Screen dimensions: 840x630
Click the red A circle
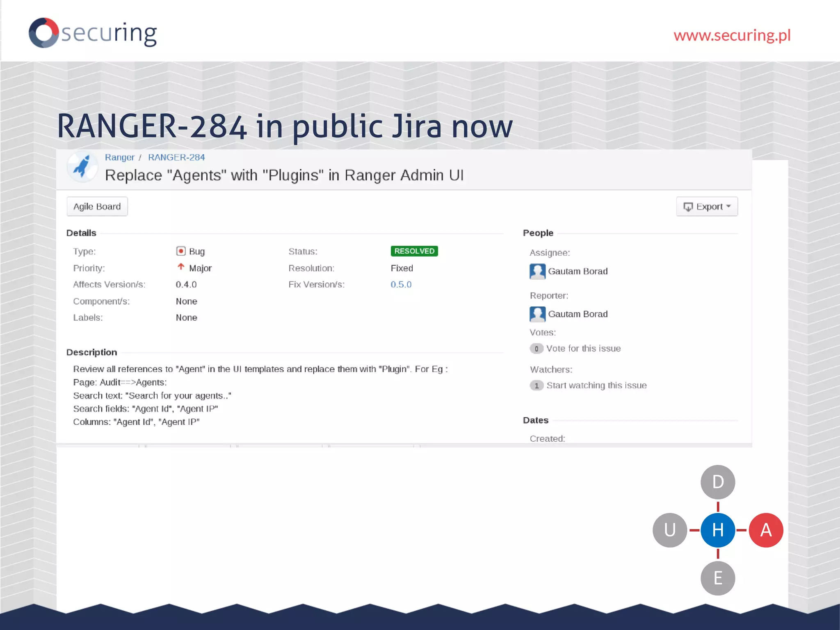click(766, 530)
